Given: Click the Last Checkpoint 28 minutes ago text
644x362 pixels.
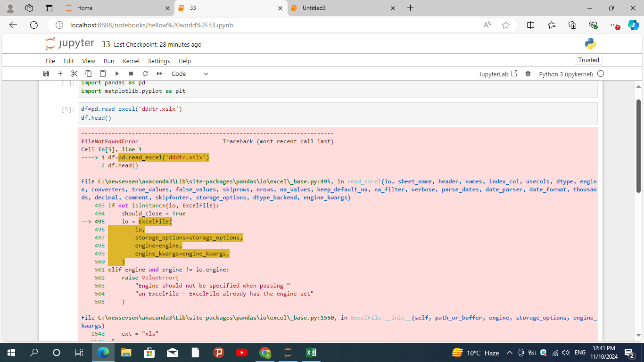Looking at the screenshot, I should coord(157,44).
